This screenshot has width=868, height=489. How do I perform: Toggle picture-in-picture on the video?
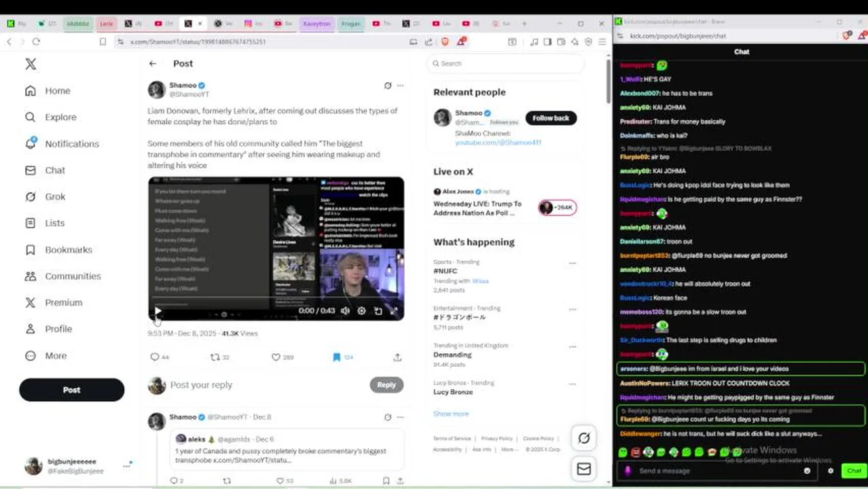tap(378, 310)
